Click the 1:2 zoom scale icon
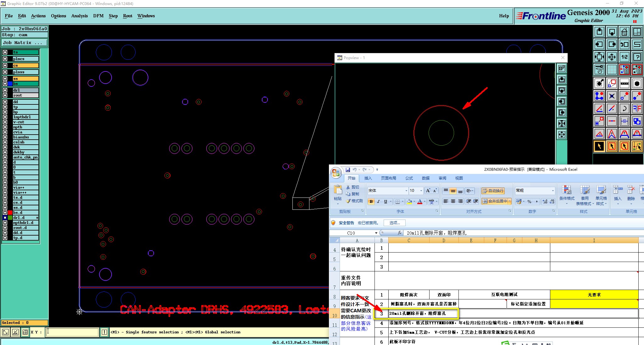The image size is (644, 345). click(x=624, y=57)
